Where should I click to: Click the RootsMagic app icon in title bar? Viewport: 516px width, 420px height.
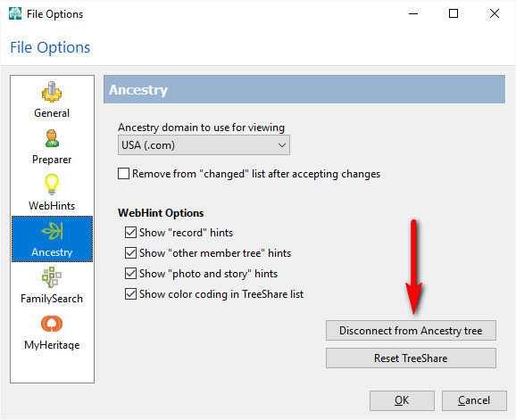15,13
